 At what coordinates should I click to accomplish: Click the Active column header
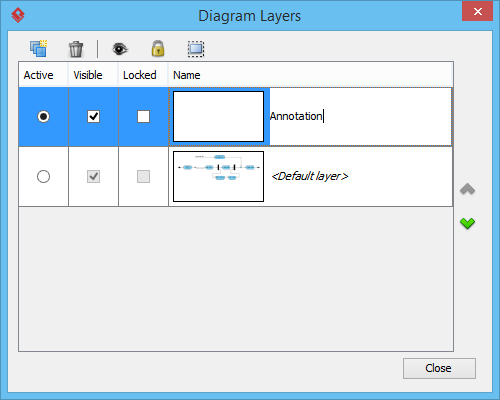click(x=43, y=75)
